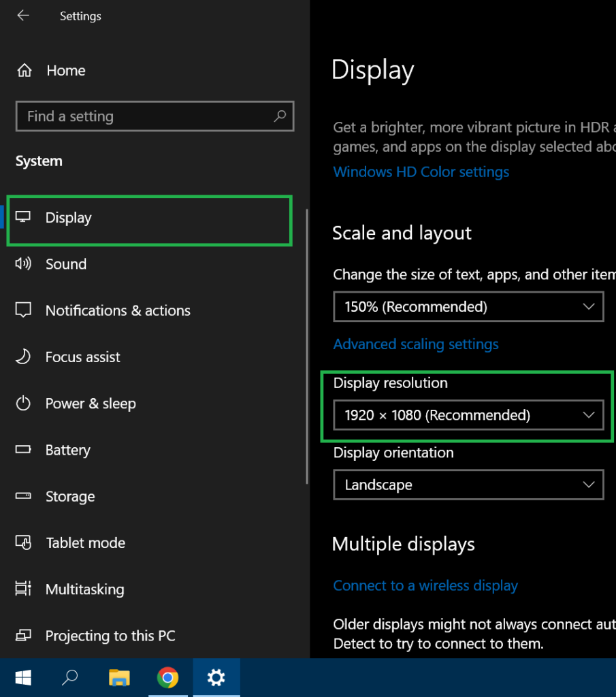Open Windows Start menu
The width and height of the screenshot is (616, 697).
(23, 677)
